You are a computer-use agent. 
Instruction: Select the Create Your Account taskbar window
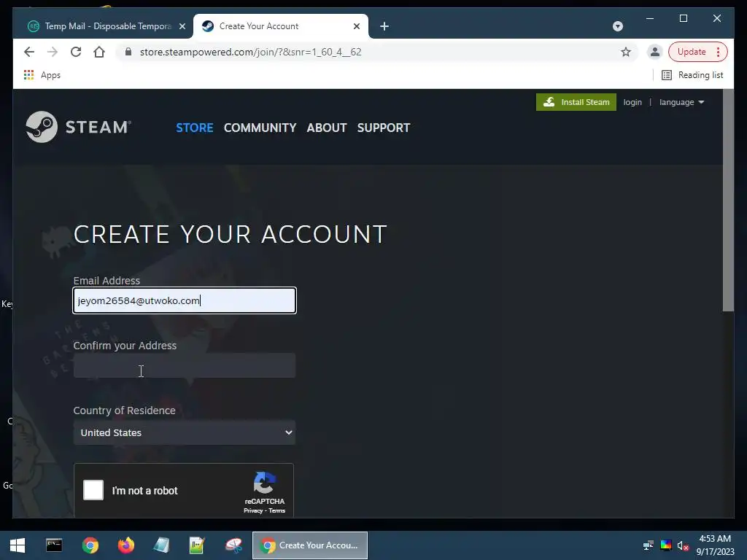tap(309, 545)
